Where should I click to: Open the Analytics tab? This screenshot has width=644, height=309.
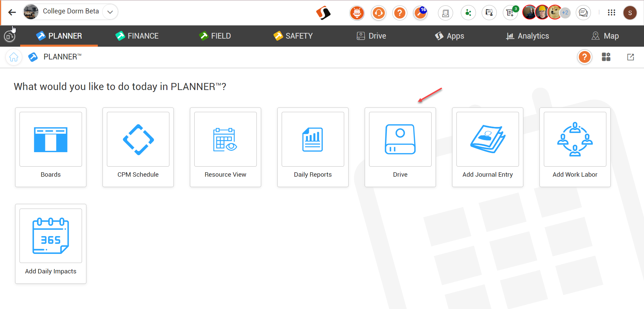click(x=527, y=36)
